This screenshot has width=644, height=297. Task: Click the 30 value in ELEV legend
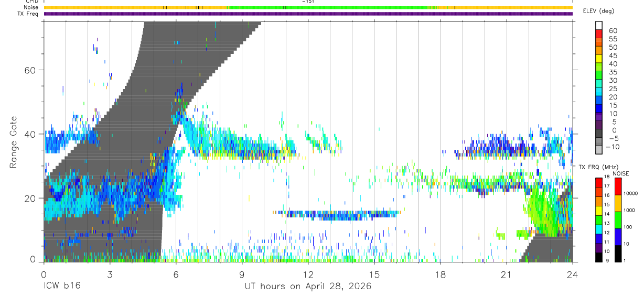click(613, 81)
